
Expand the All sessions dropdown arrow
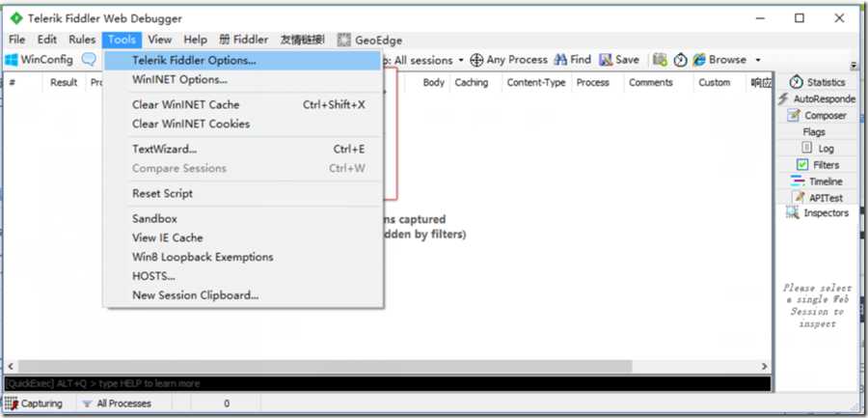461,60
